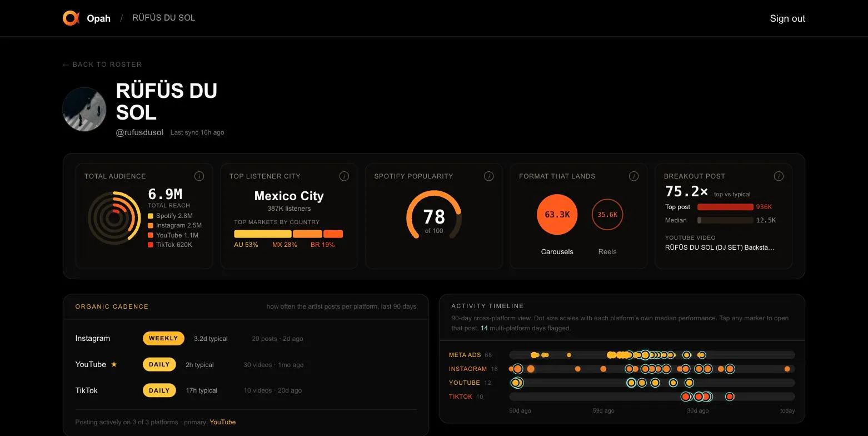Click the TikTok legend swatch in Total Audience
The image size is (868, 436).
click(151, 245)
